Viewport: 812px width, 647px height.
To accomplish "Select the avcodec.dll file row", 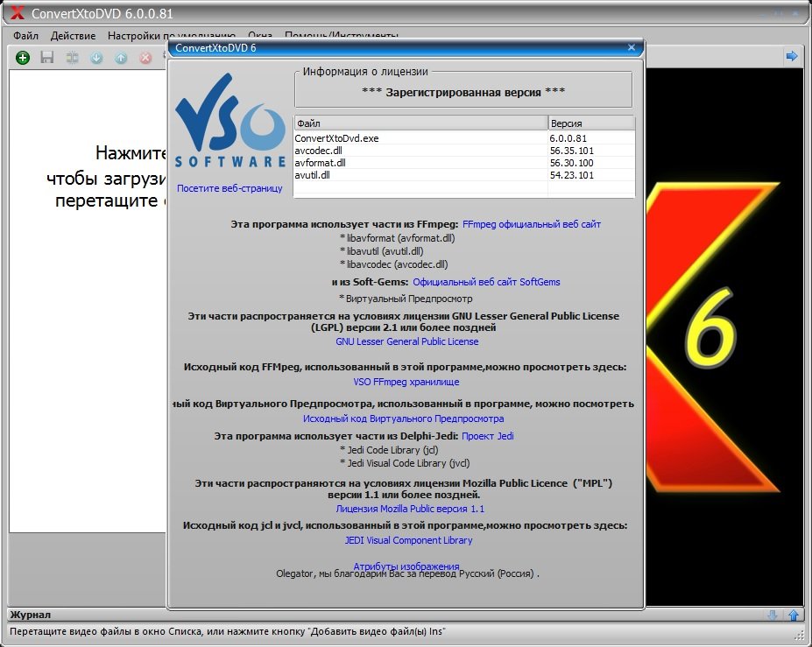I will pyautogui.click(x=464, y=151).
